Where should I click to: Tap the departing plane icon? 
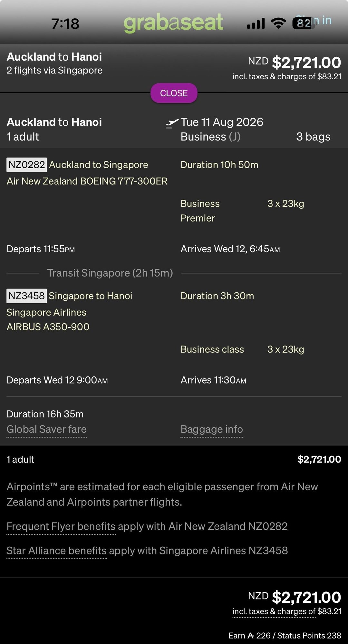(172, 123)
